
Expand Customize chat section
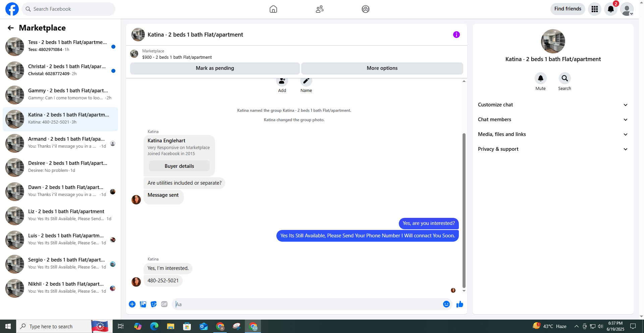pyautogui.click(x=553, y=105)
